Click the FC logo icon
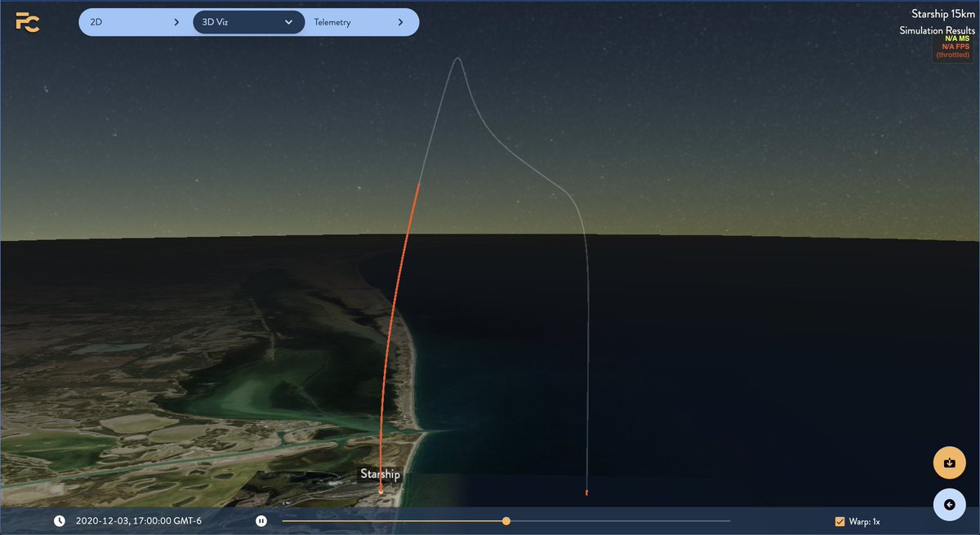This screenshot has width=980, height=535. coord(27,22)
